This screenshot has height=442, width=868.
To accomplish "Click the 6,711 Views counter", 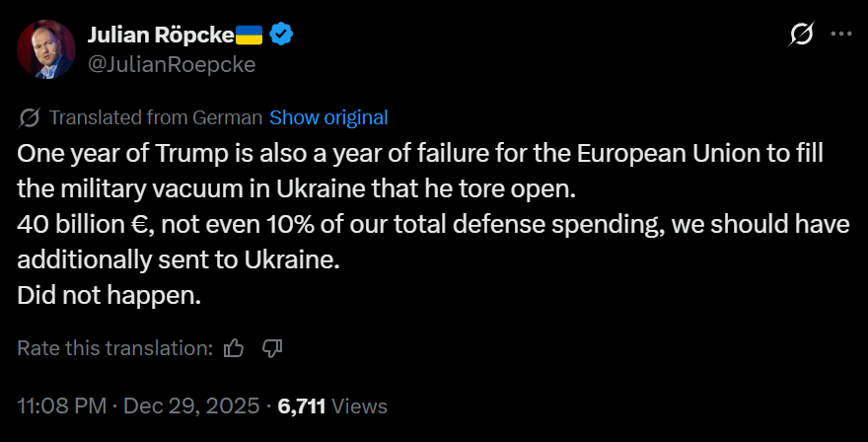I will coord(332,406).
